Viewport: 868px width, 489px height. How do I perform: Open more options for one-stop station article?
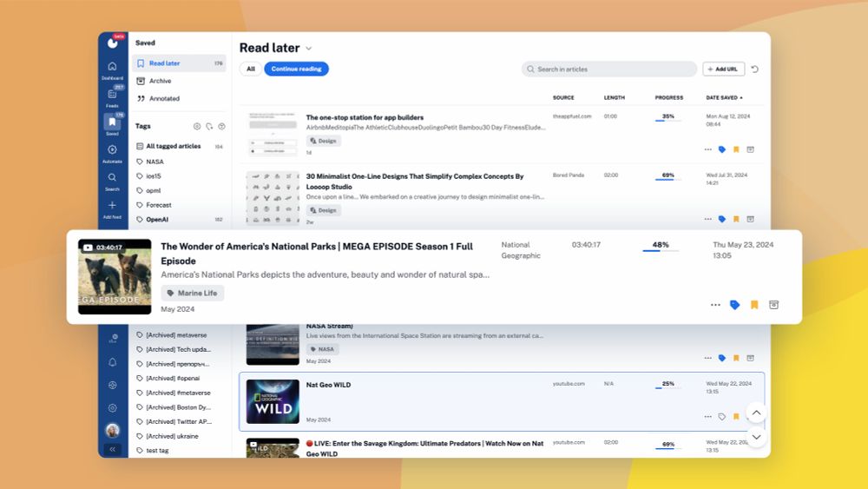click(x=708, y=149)
